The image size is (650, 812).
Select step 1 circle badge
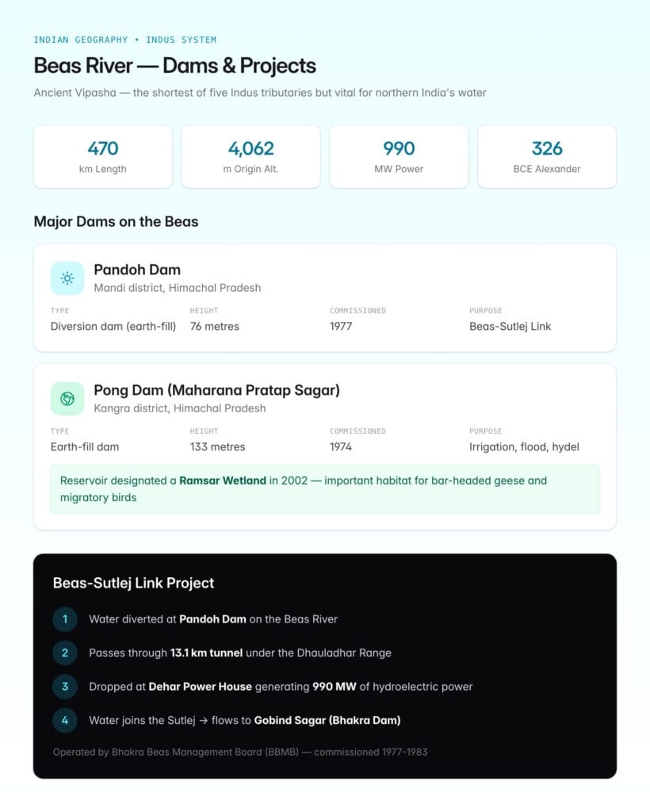[65, 619]
